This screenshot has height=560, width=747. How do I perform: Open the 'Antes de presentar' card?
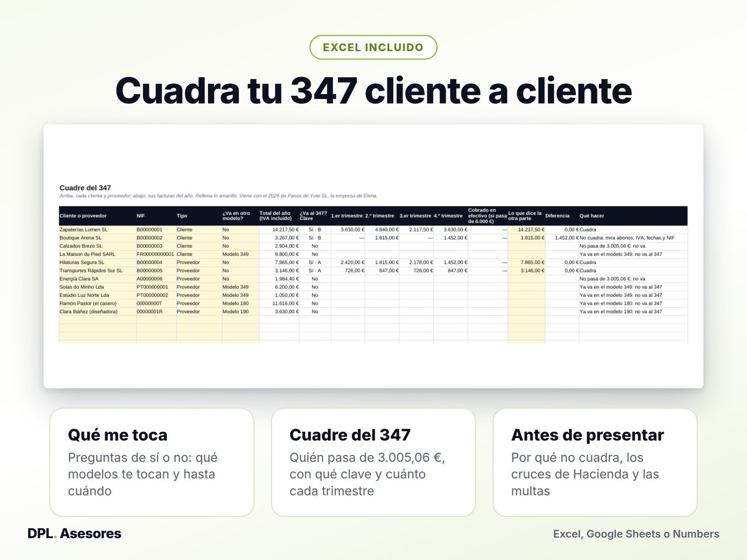click(595, 462)
